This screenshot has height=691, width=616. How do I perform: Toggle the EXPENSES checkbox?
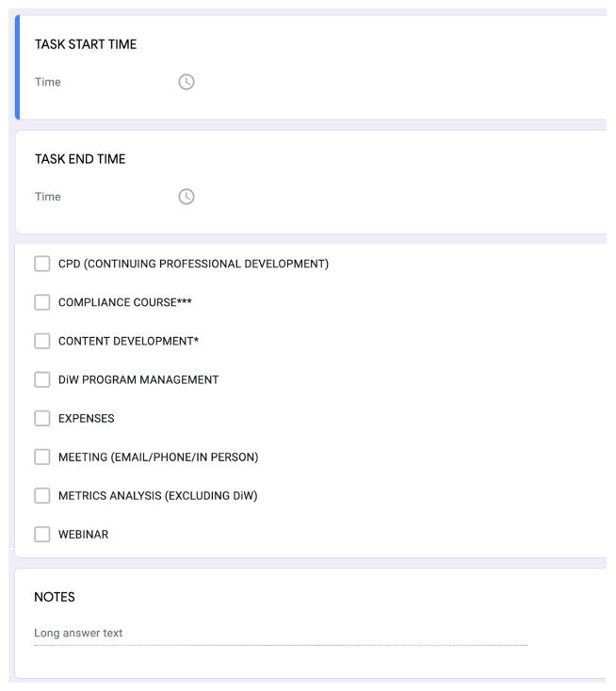(x=42, y=418)
